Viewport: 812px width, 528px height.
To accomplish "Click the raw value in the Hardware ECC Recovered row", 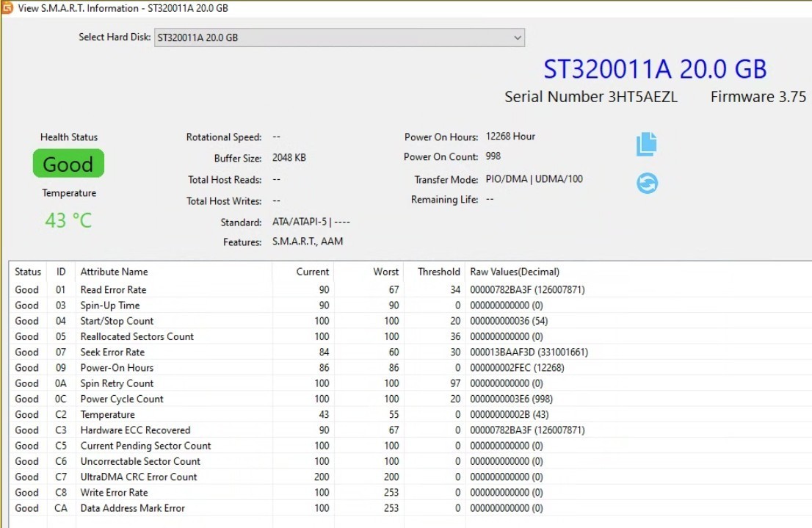I will (x=527, y=430).
